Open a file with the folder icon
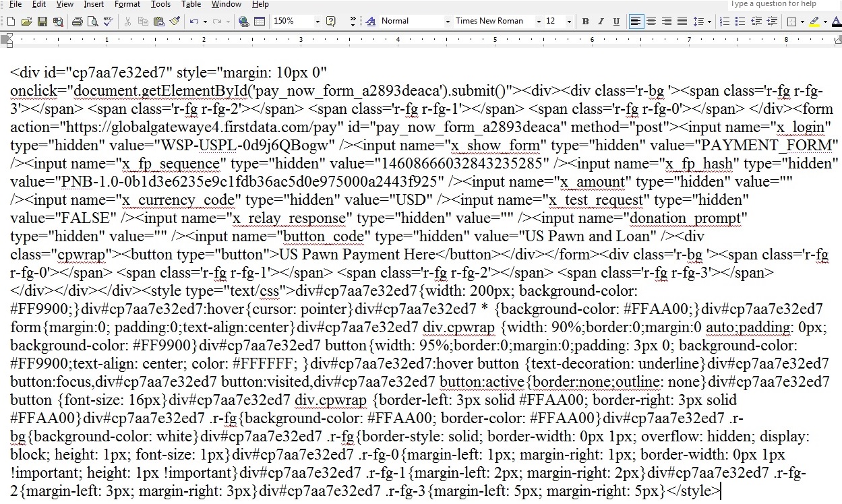This screenshot has height=504, width=842. pos(26,22)
